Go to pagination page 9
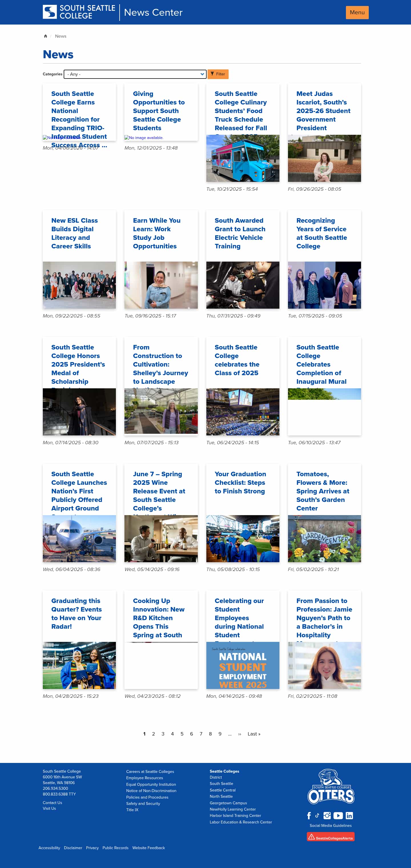Viewport: 411px width, 868px height. (x=220, y=734)
